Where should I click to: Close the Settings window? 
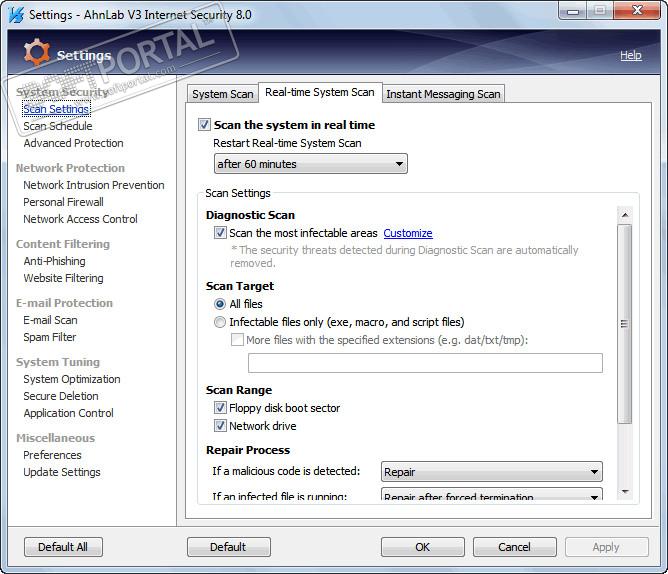(638, 11)
